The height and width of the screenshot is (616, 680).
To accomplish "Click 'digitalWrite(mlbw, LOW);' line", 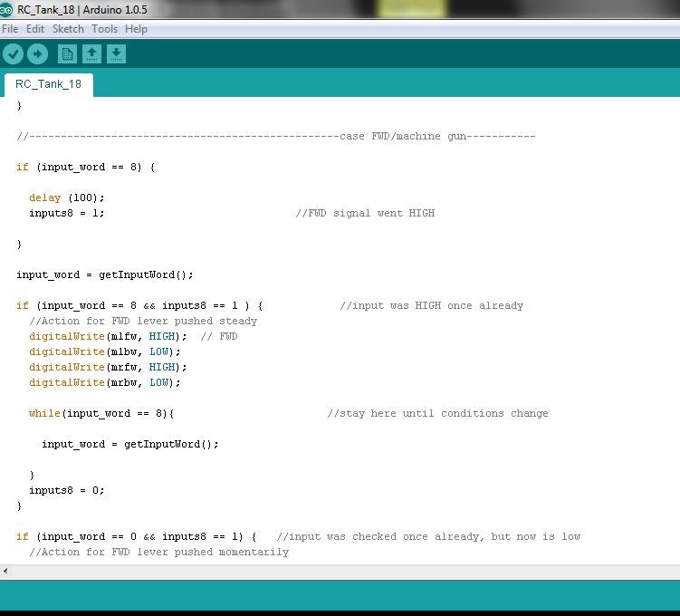I will click(104, 351).
